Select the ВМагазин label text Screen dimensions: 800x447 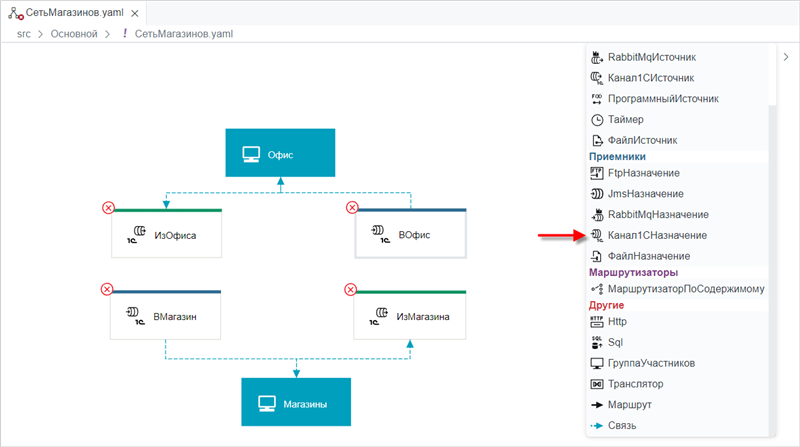(x=174, y=317)
